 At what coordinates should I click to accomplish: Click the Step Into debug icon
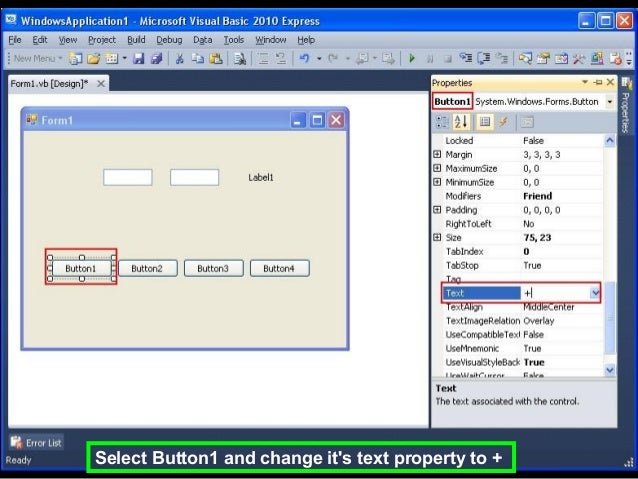(x=465, y=59)
